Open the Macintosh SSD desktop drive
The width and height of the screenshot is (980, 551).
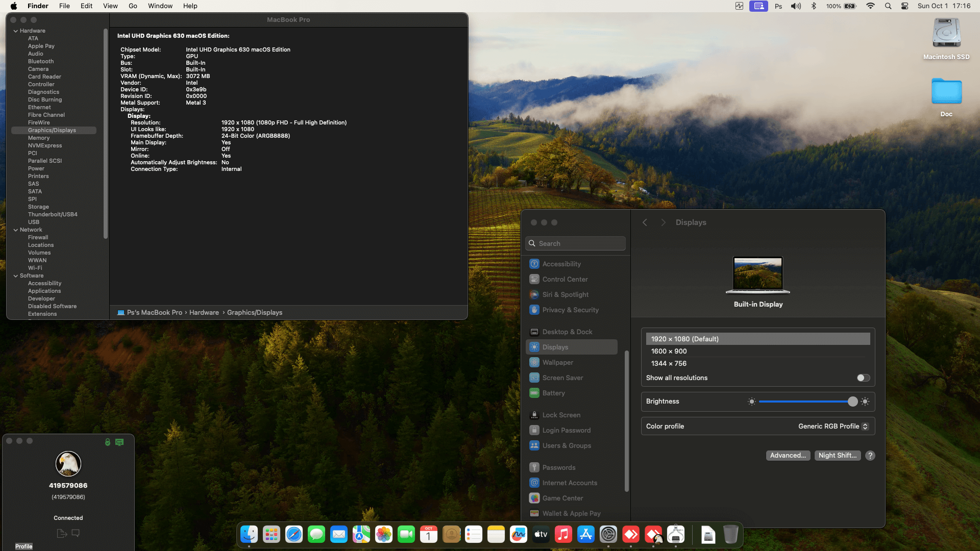point(946,40)
